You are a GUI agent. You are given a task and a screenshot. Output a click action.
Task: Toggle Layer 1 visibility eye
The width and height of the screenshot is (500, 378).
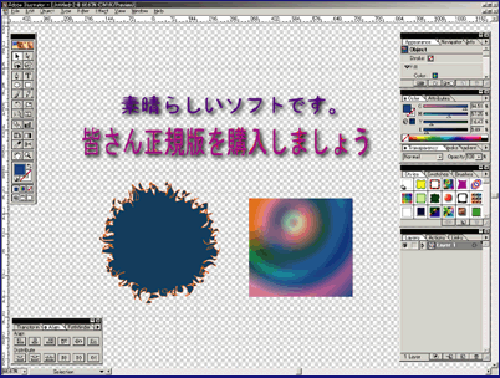pos(405,245)
